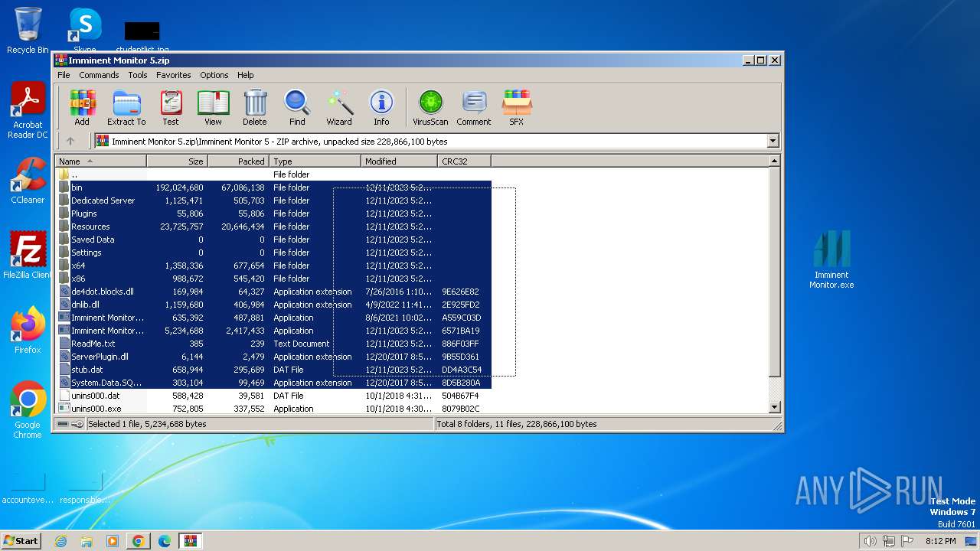Image resolution: width=980 pixels, height=551 pixels.
Task: Click Internet Explorer taskbar icon
Action: [60, 541]
